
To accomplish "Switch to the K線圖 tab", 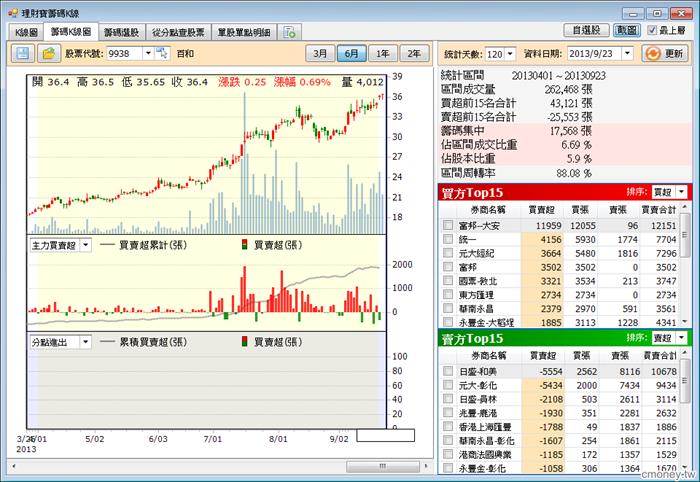I will [x=26, y=33].
